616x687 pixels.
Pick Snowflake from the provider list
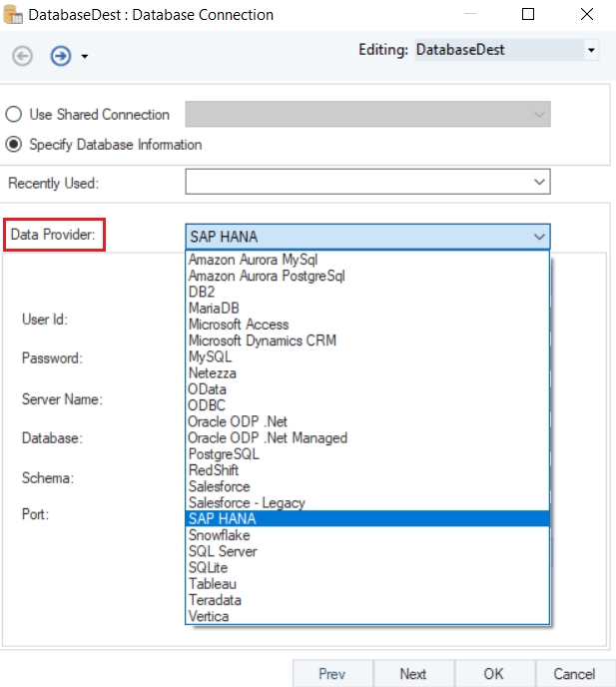click(220, 535)
